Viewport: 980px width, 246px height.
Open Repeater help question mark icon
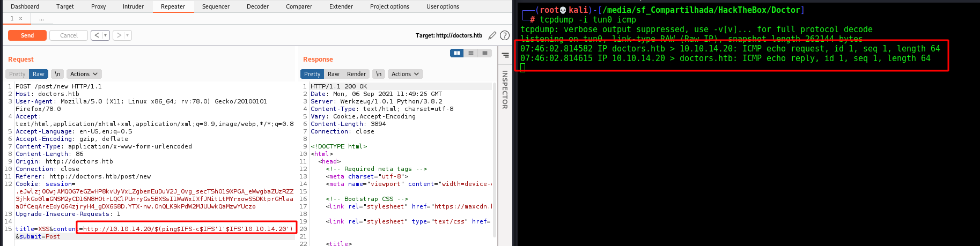505,35
